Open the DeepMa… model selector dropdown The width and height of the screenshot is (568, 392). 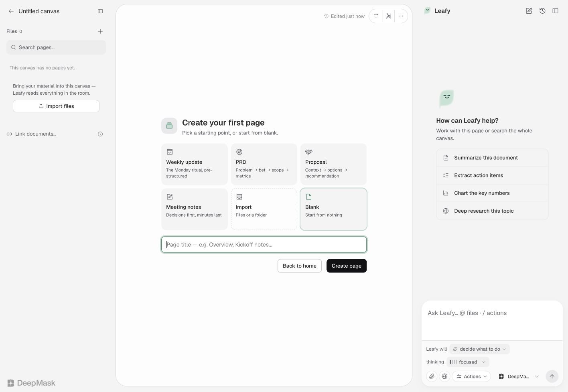pos(518,376)
